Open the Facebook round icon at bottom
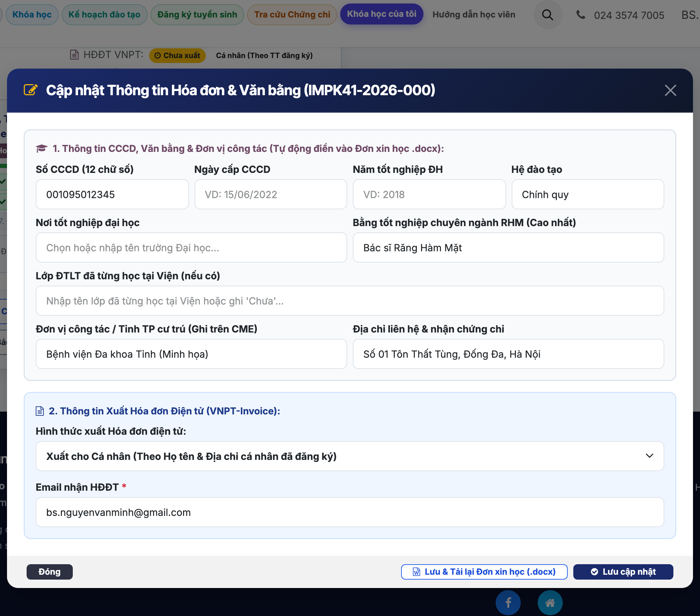The image size is (700, 616). 508,602
